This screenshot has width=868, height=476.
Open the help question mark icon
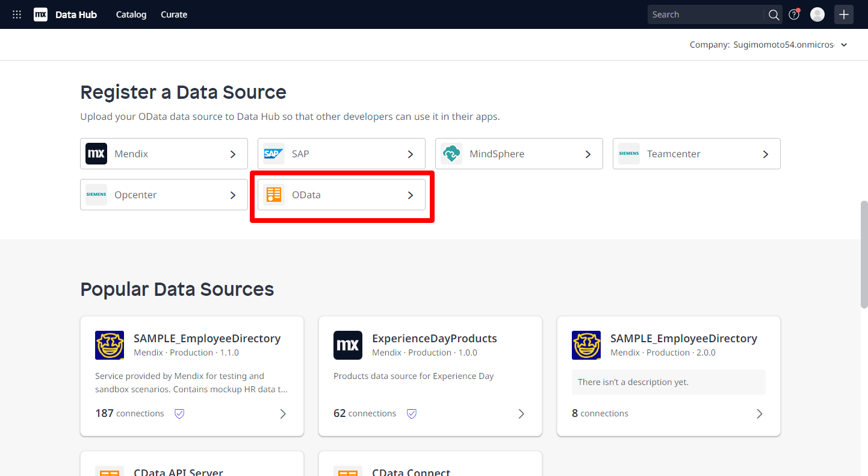click(x=794, y=14)
